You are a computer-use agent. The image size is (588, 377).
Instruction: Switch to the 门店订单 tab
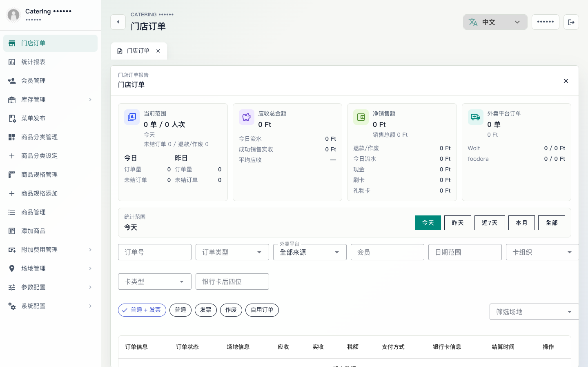(139, 51)
